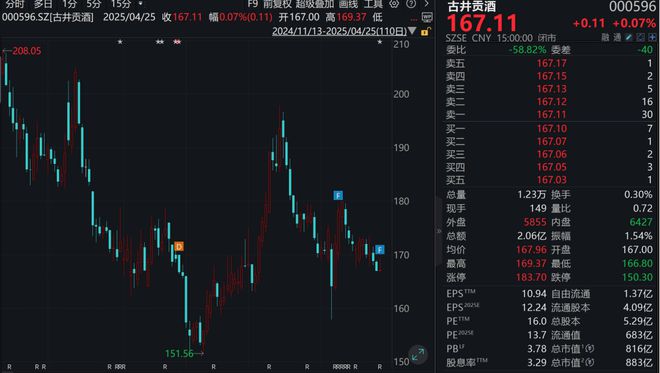The image size is (660, 373).
Task: Expand the date range dropdown triangle
Action: coord(412,31)
